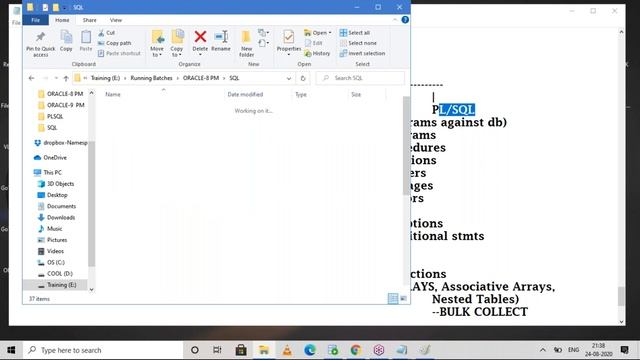Refresh the SQL folder view
Screen dimensions: 640x360
[303, 78]
